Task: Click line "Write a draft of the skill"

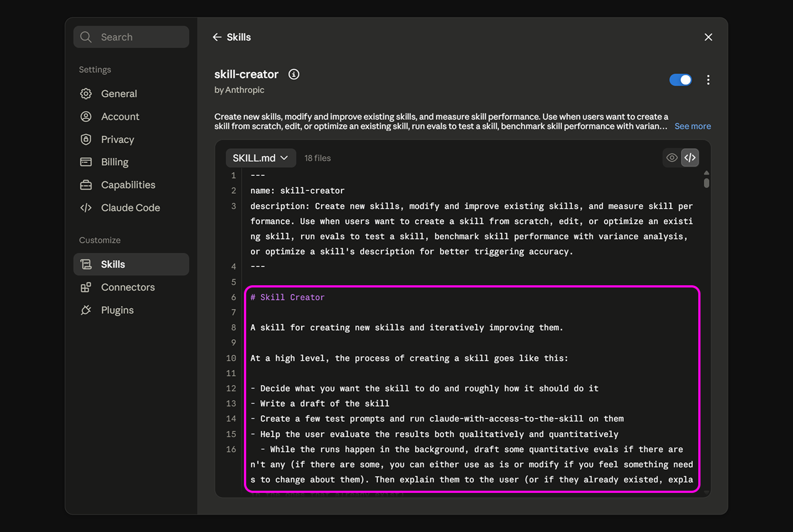Action: (320, 404)
